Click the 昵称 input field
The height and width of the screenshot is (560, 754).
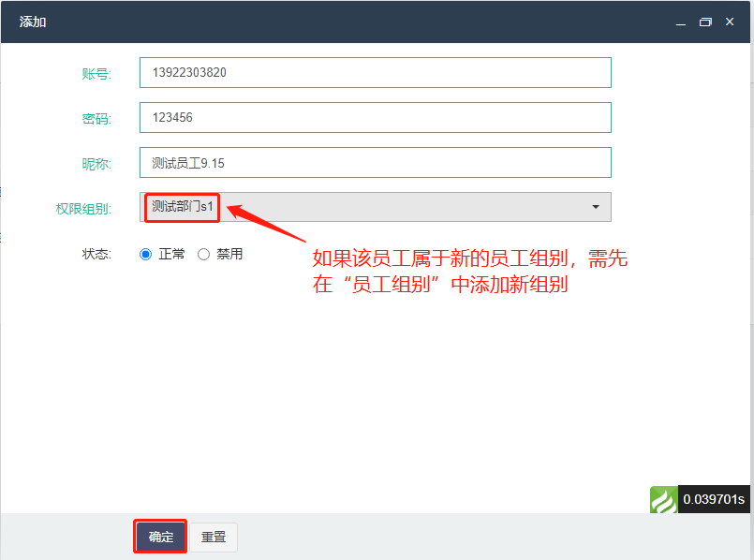click(x=375, y=162)
